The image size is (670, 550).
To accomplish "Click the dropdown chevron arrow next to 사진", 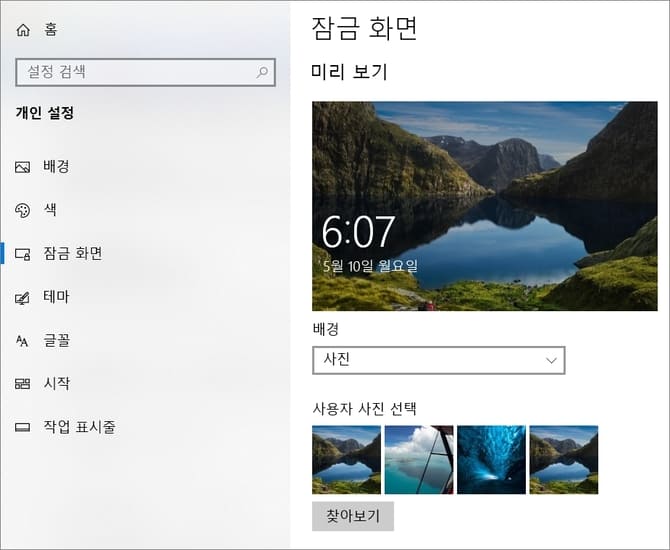I will [551, 360].
